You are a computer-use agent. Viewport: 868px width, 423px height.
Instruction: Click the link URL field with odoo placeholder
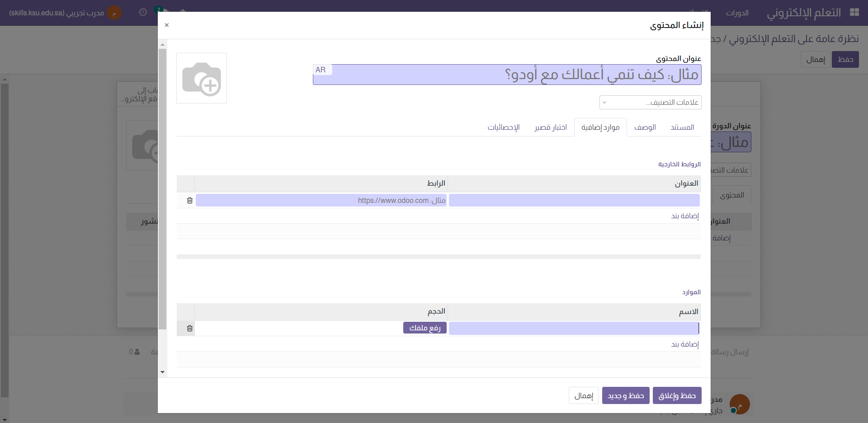click(x=321, y=200)
